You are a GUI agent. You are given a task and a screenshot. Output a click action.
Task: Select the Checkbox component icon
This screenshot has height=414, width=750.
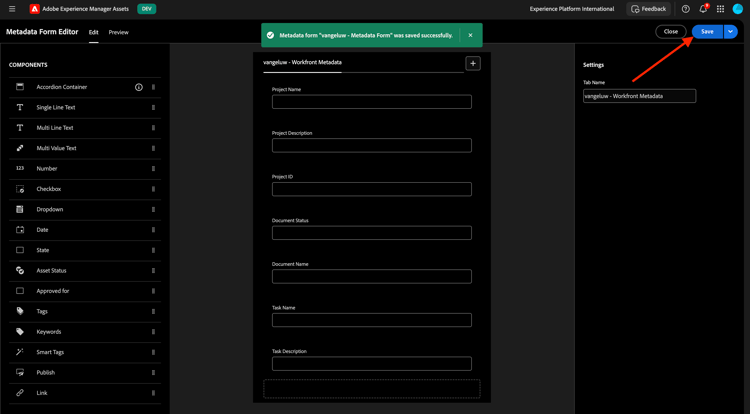coord(20,189)
